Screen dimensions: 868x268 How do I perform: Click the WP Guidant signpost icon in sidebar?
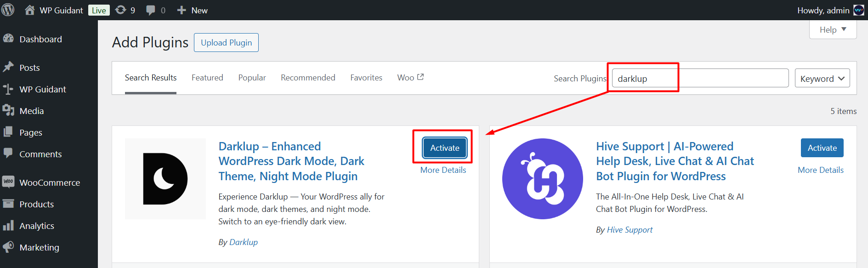(8, 89)
